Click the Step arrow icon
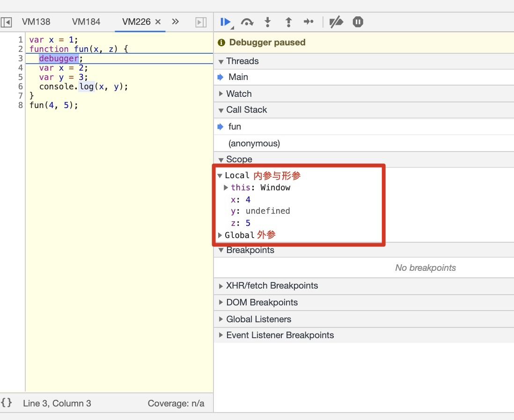The width and height of the screenshot is (514, 420). click(308, 22)
